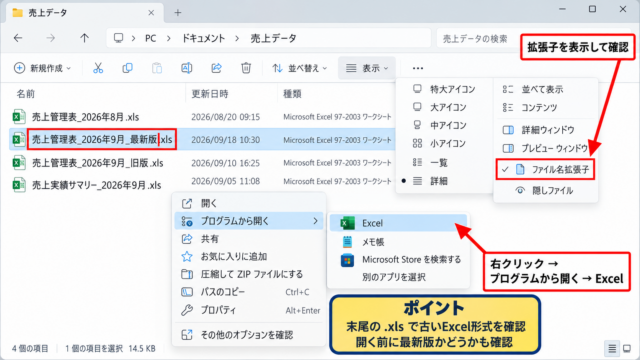Go up one folder with up arrow

pyautogui.click(x=84, y=38)
